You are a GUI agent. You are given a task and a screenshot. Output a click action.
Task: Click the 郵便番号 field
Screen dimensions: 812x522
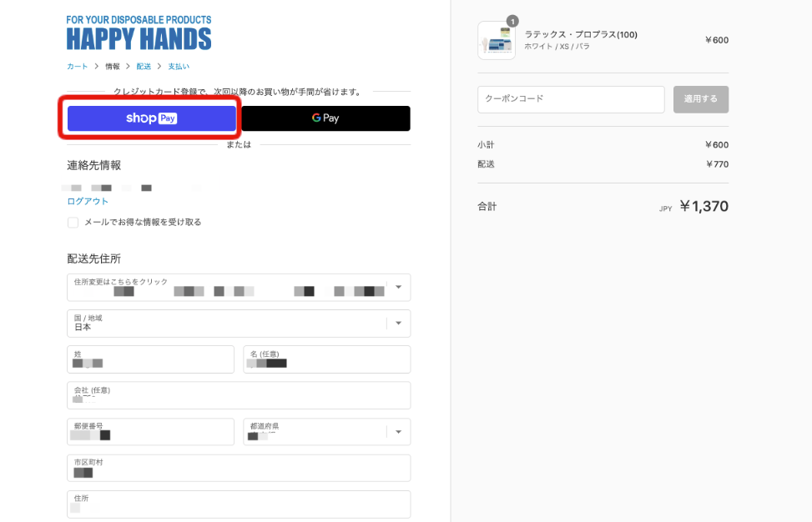(151, 431)
